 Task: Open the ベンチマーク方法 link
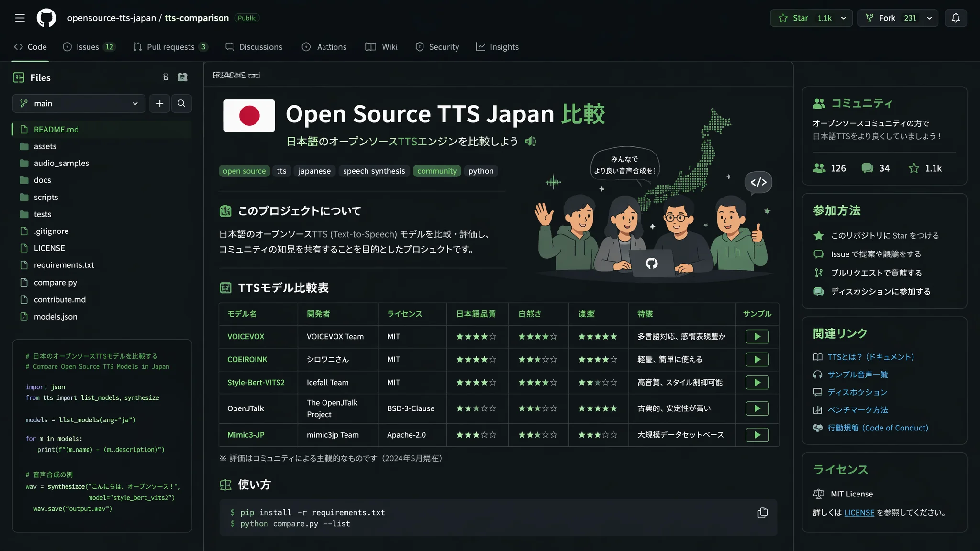click(857, 410)
